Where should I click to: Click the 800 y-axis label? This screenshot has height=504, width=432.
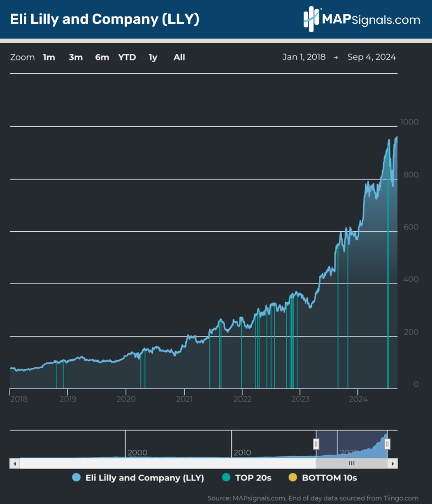(x=411, y=174)
